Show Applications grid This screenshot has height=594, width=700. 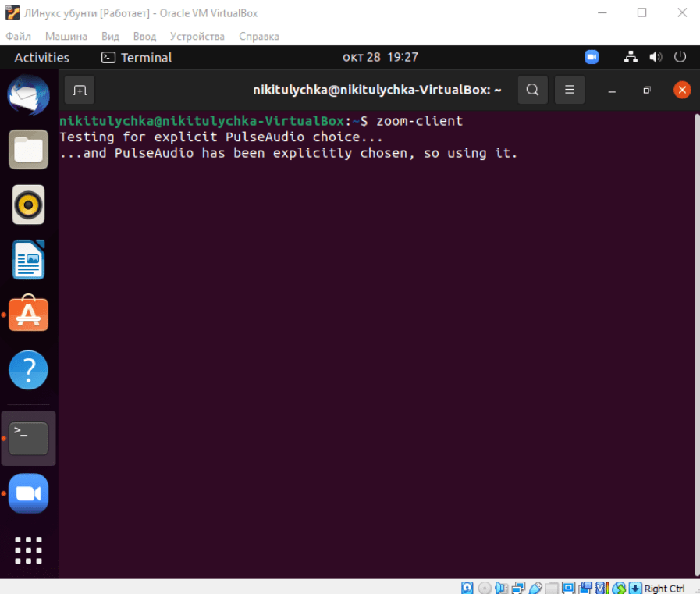pos(29,550)
